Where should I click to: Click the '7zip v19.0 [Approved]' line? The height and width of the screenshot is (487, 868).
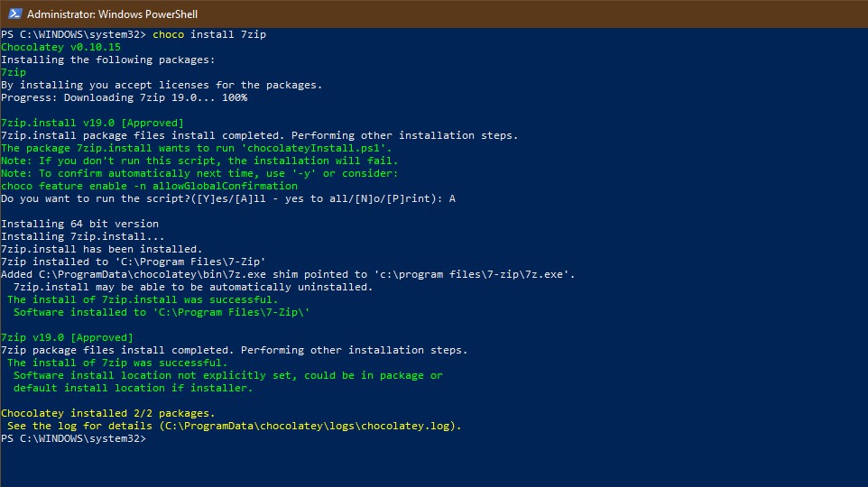click(x=67, y=337)
